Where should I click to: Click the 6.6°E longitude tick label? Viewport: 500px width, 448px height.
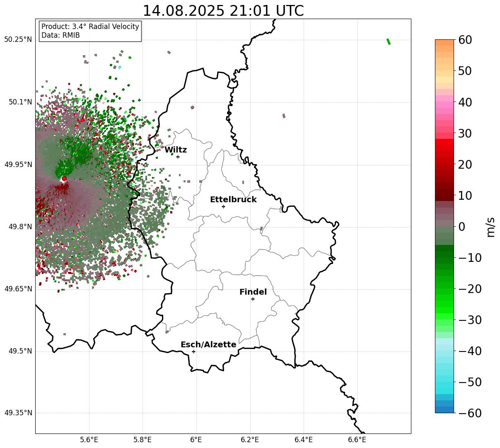pyautogui.click(x=357, y=439)
